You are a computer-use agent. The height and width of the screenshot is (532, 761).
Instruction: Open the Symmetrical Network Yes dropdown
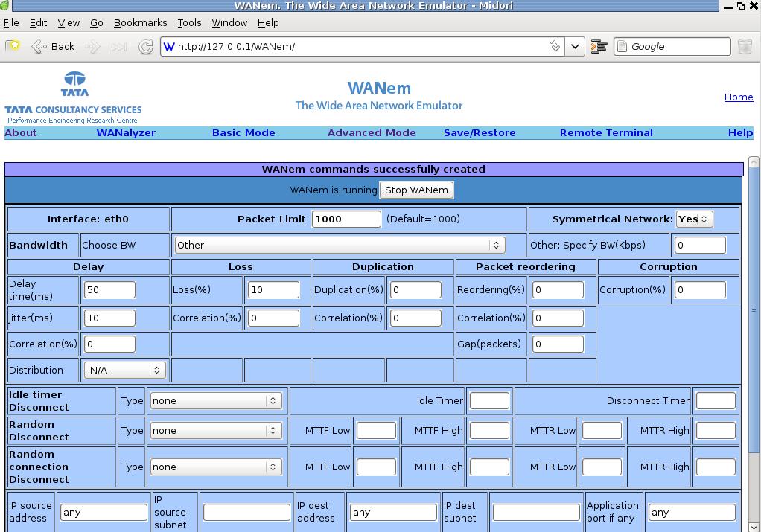coord(694,219)
